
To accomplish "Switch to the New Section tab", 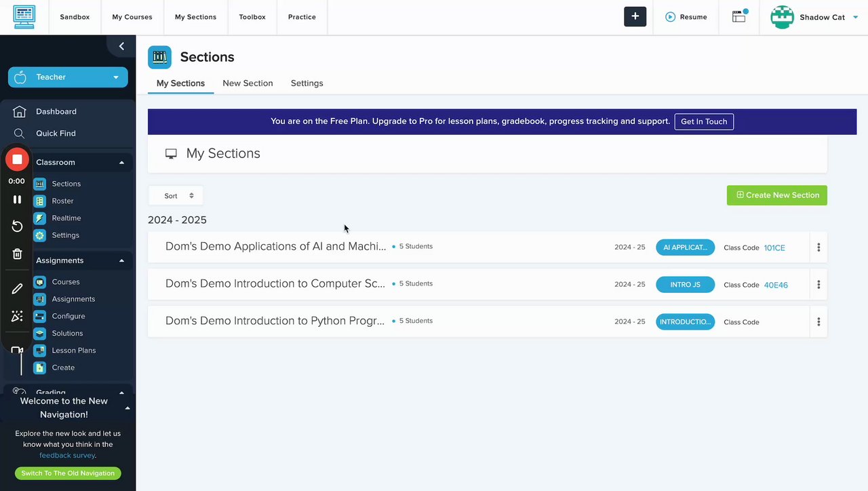I will 248,83.
